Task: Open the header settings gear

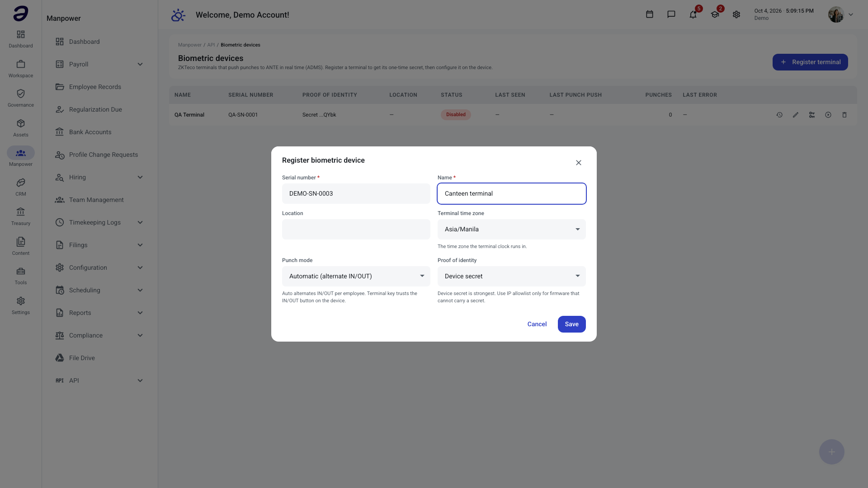Action: pos(736,14)
